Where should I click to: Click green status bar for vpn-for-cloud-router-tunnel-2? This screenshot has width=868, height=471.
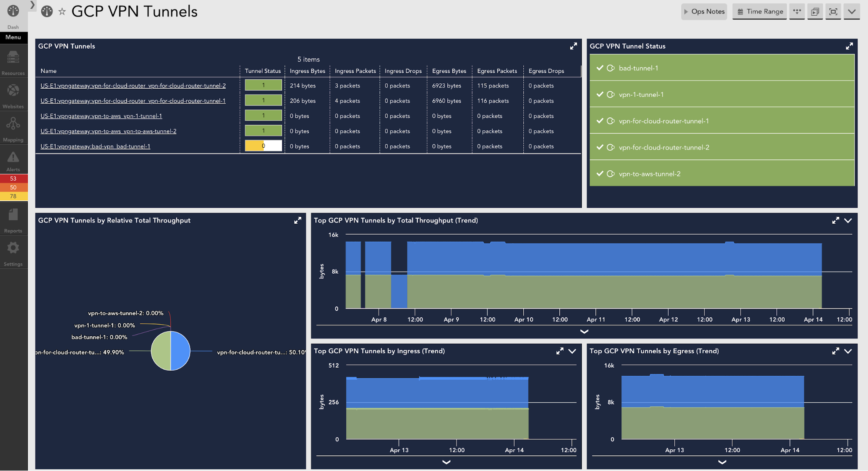(263, 85)
